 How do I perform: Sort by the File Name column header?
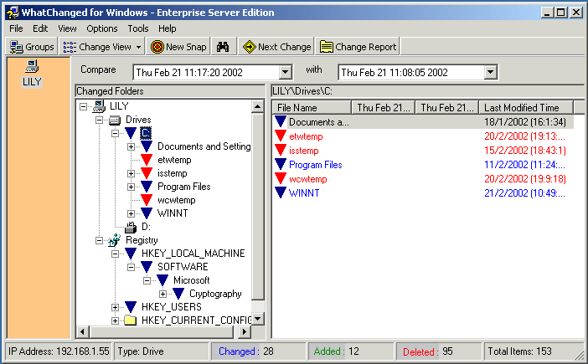point(312,108)
